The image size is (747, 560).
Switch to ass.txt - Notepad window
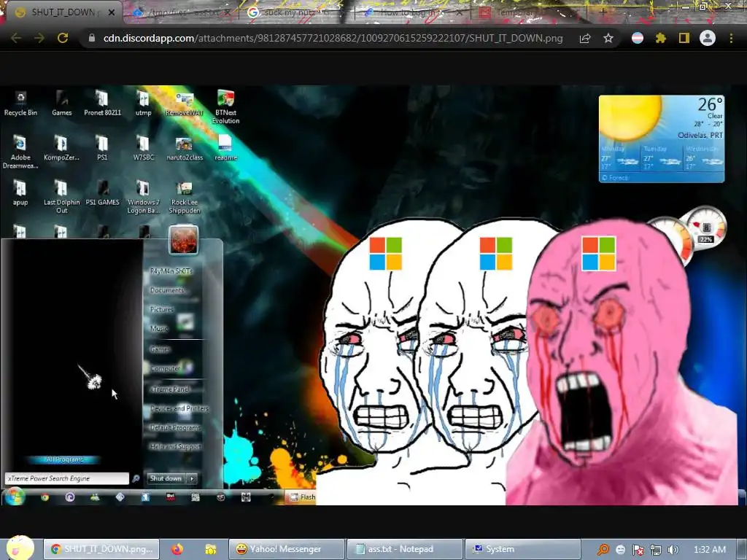click(x=405, y=549)
